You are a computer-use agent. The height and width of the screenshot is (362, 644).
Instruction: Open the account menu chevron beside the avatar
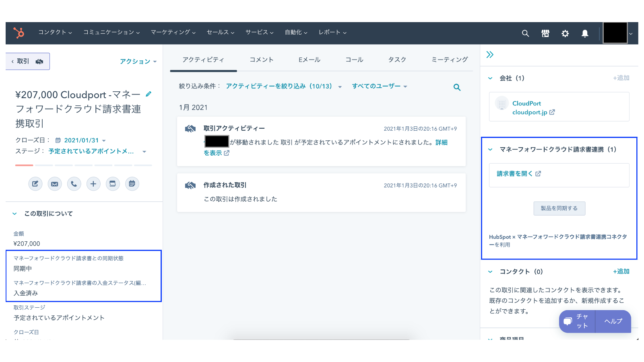631,34
